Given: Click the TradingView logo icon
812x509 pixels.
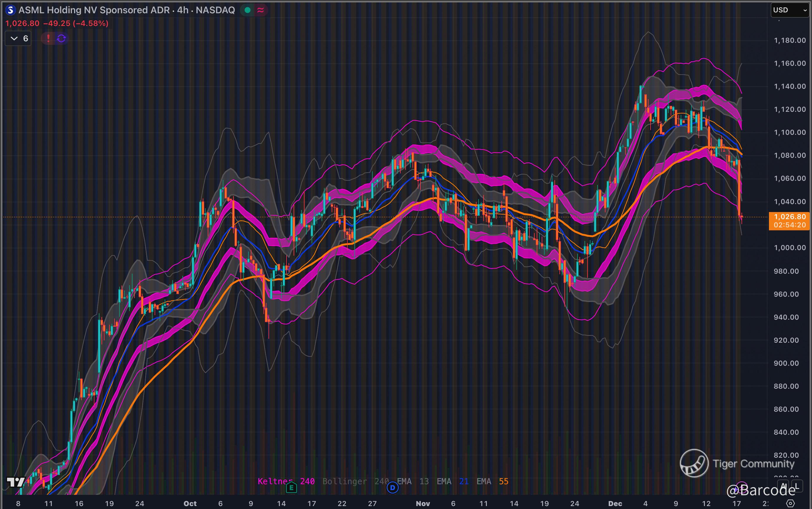Looking at the screenshot, I should (x=16, y=482).
